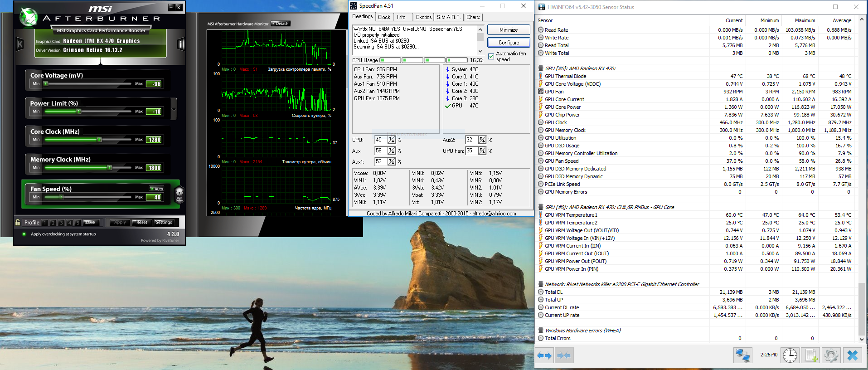Click the profile lock padlock icon
Image resolution: width=868 pixels, height=370 pixels.
pyautogui.click(x=18, y=222)
